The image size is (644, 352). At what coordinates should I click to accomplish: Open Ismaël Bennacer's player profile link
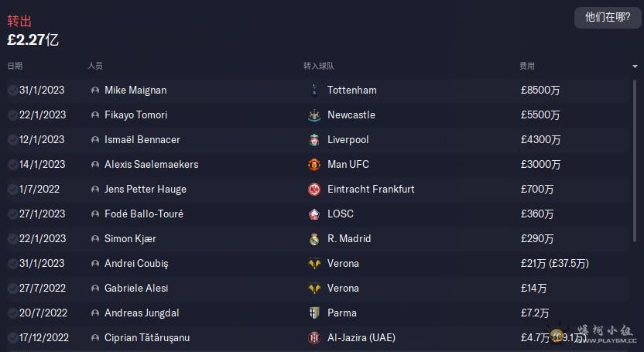(142, 140)
